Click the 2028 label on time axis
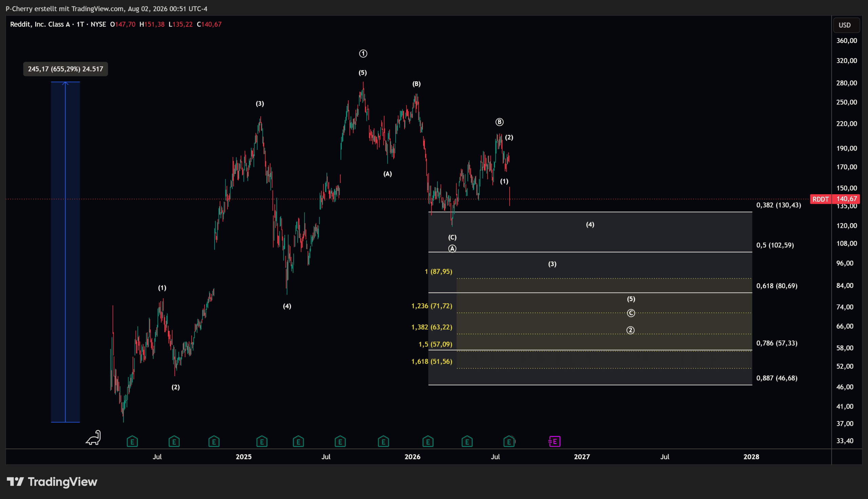This screenshot has width=868, height=499. 751,457
